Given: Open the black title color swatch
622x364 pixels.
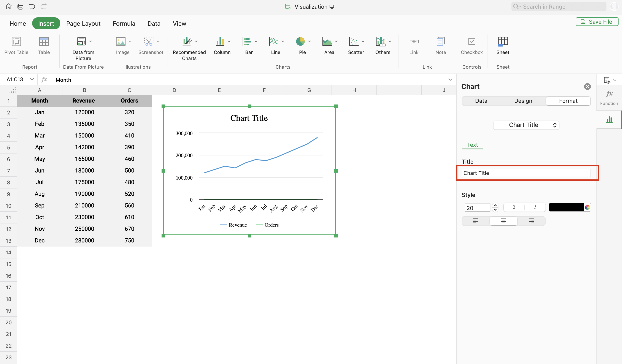Looking at the screenshot, I should tap(566, 207).
